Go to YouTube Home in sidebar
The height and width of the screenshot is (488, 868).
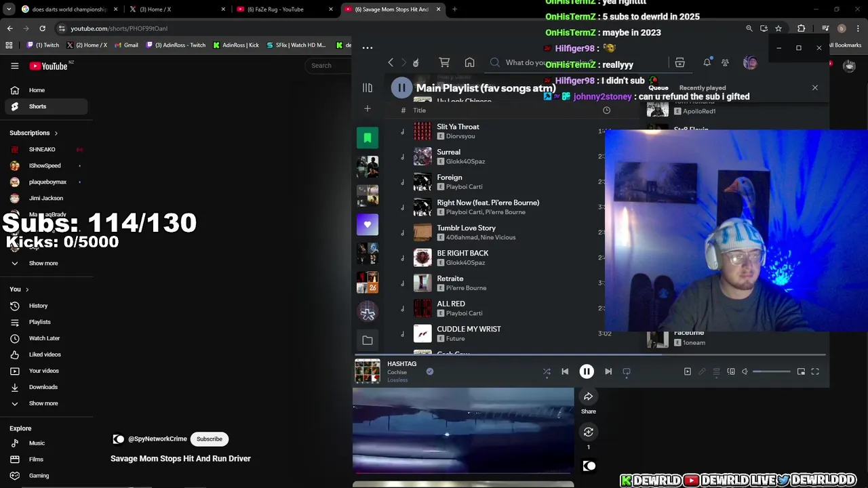coord(45,90)
